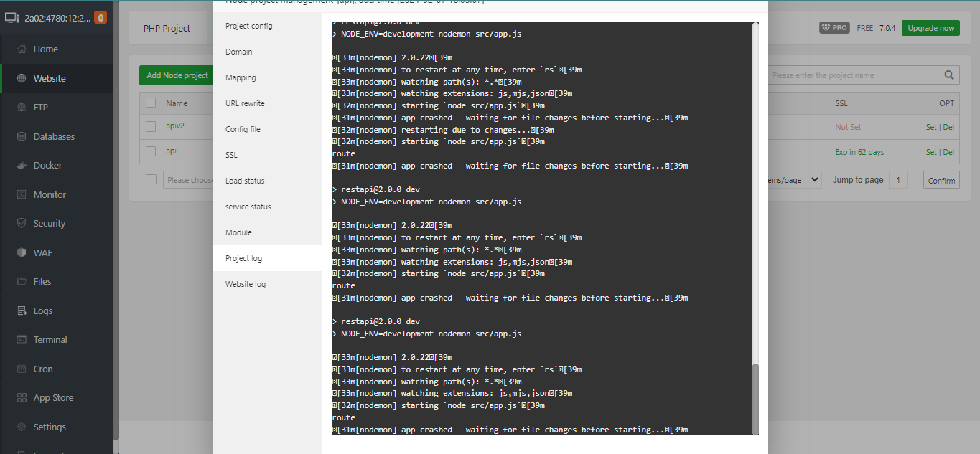Click the Terminal sidebar icon
This screenshot has width=980, height=454.
point(21,340)
